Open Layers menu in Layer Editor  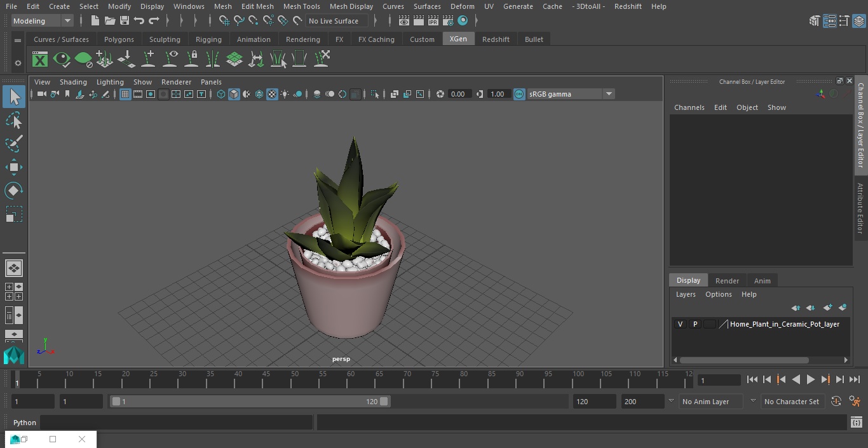pyautogui.click(x=686, y=294)
